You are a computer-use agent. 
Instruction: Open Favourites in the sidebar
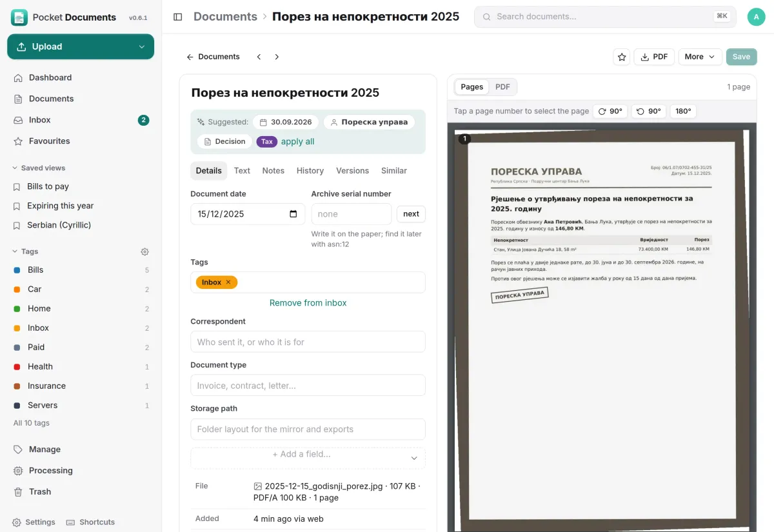(x=81, y=141)
